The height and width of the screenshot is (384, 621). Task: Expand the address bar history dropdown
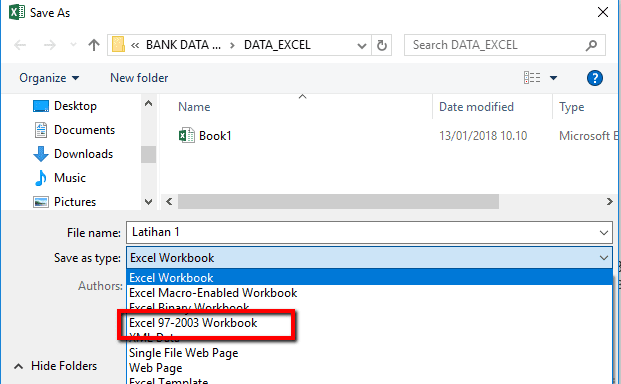click(x=362, y=46)
